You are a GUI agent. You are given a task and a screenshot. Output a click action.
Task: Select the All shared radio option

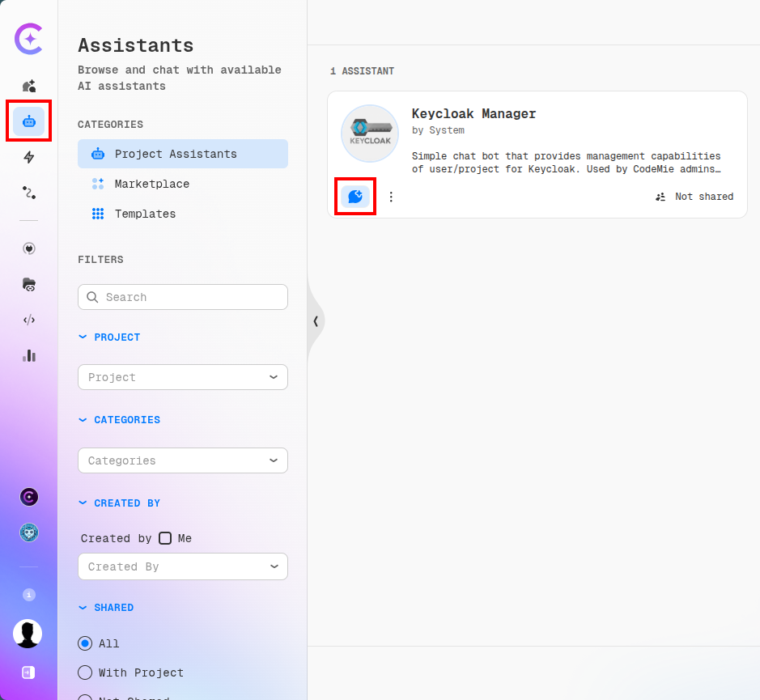click(x=85, y=643)
